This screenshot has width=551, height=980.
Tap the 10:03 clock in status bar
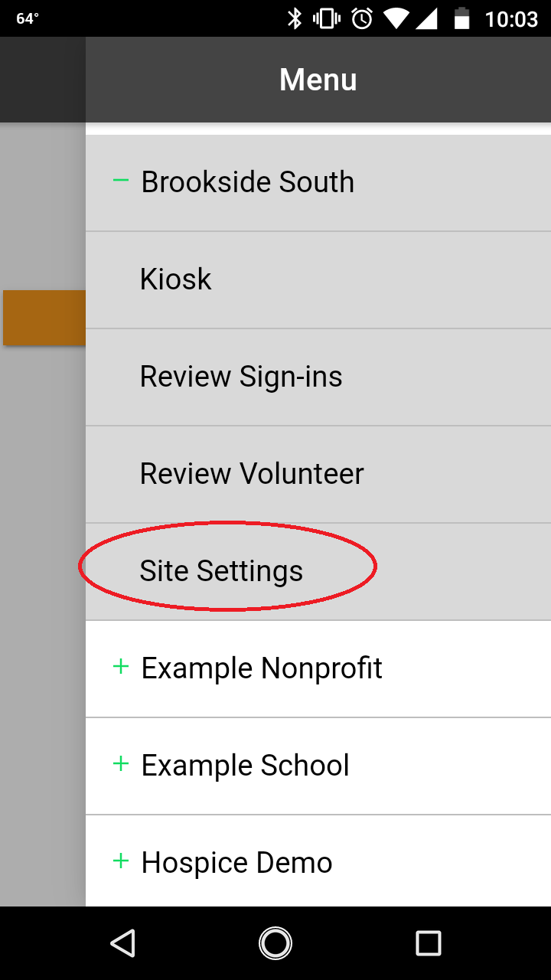(511, 18)
